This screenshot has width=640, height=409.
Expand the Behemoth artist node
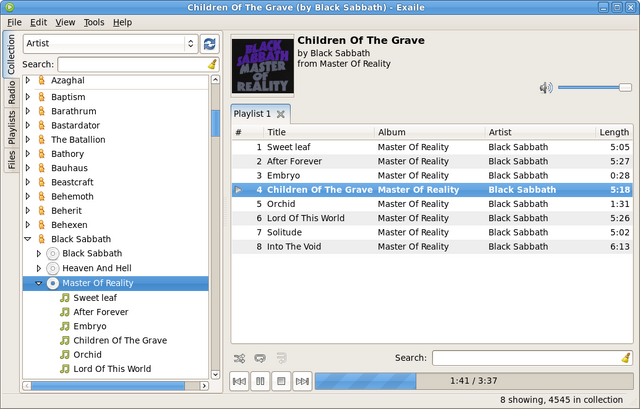pos(28,196)
